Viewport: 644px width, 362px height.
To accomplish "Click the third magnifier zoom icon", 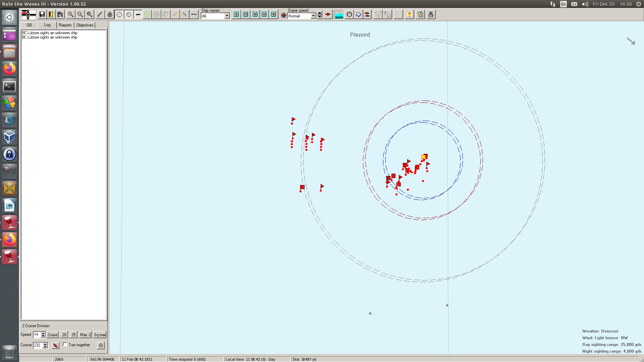I will tap(90, 14).
